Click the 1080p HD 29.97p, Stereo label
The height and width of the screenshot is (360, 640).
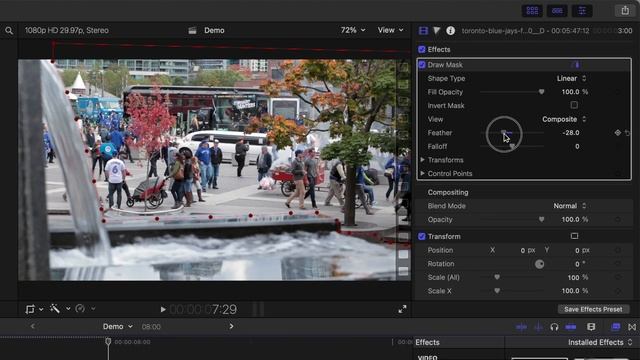click(x=67, y=30)
